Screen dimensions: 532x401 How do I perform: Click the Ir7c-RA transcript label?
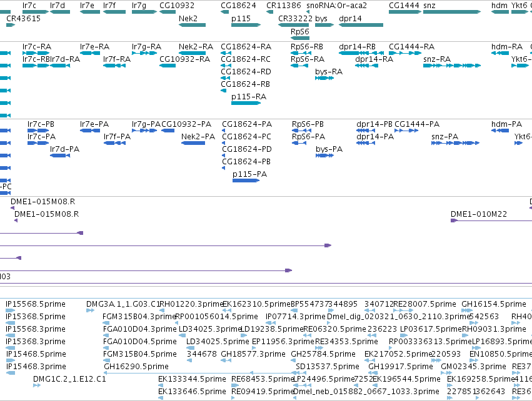coord(37,46)
